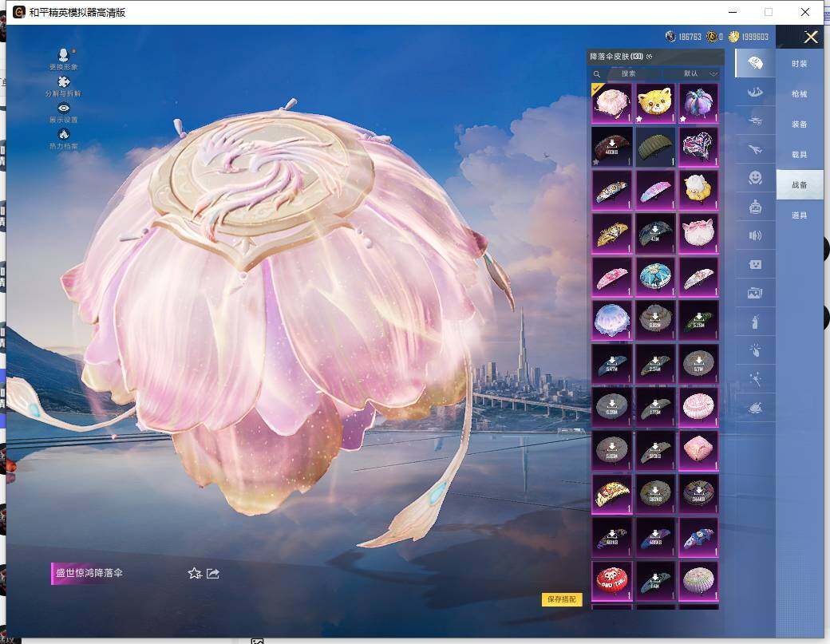Toggle the 展示设置 eye icon

(x=64, y=108)
